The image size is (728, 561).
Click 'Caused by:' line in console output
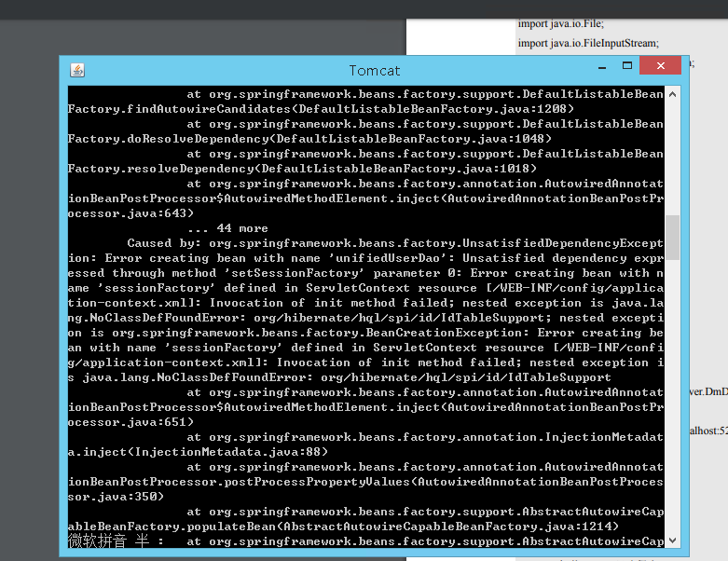395,243
